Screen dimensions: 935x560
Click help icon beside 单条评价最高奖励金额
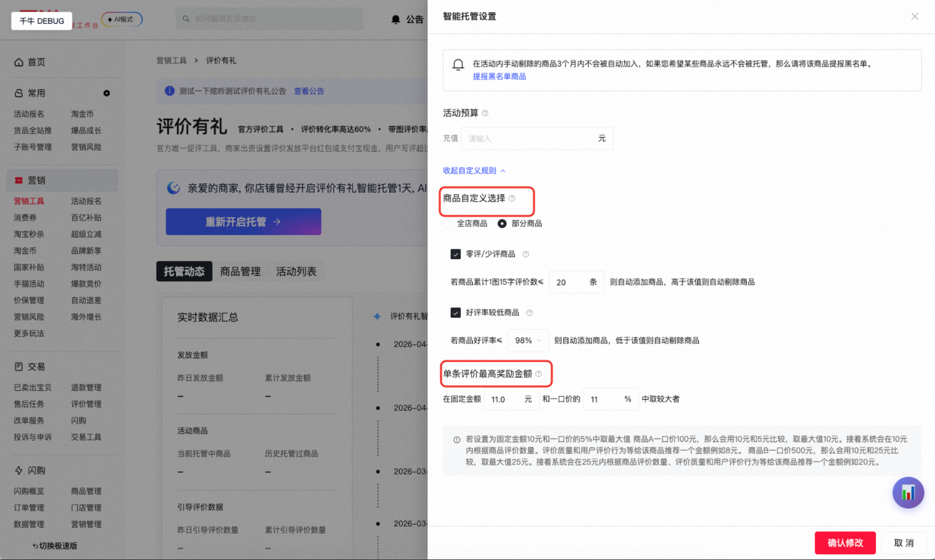tap(539, 374)
